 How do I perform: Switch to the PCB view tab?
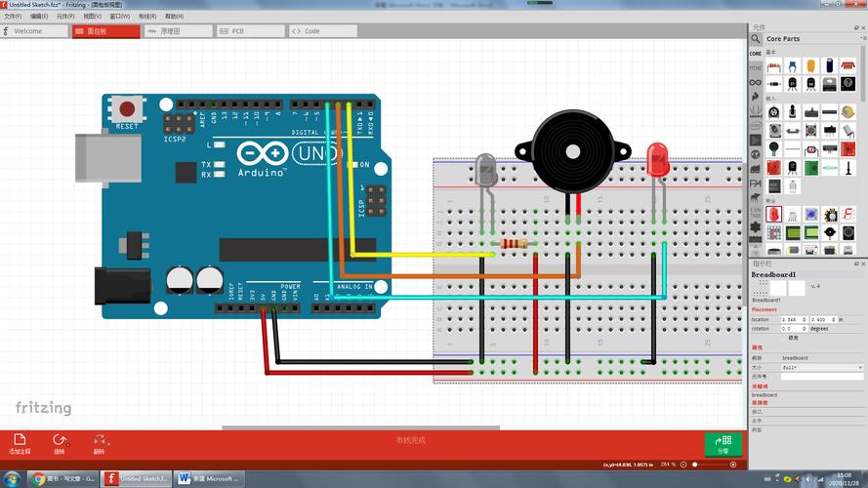237,31
